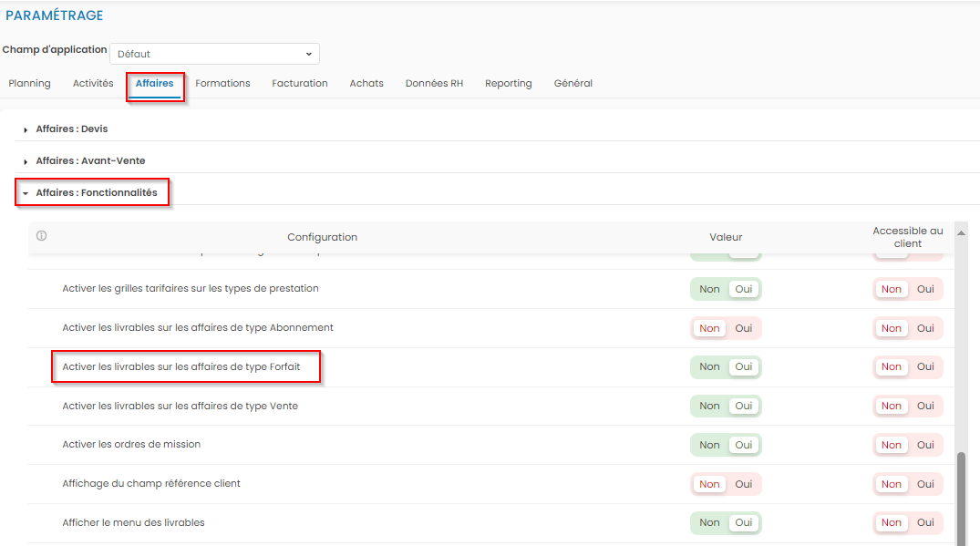Image resolution: width=980 pixels, height=546 pixels.
Task: Enable Affichage du champ référence client value
Action: coord(744,484)
